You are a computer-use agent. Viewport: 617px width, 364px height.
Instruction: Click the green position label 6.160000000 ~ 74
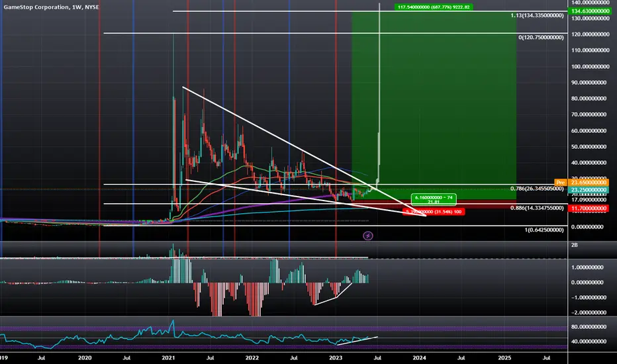[x=434, y=199]
